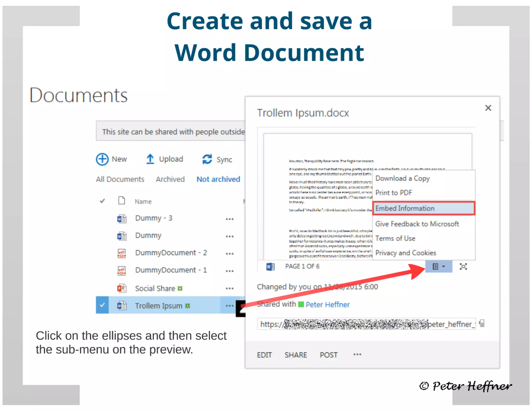Screen dimensions: 532x411
Task: Click the Sync arrows icon
Action: click(207, 159)
